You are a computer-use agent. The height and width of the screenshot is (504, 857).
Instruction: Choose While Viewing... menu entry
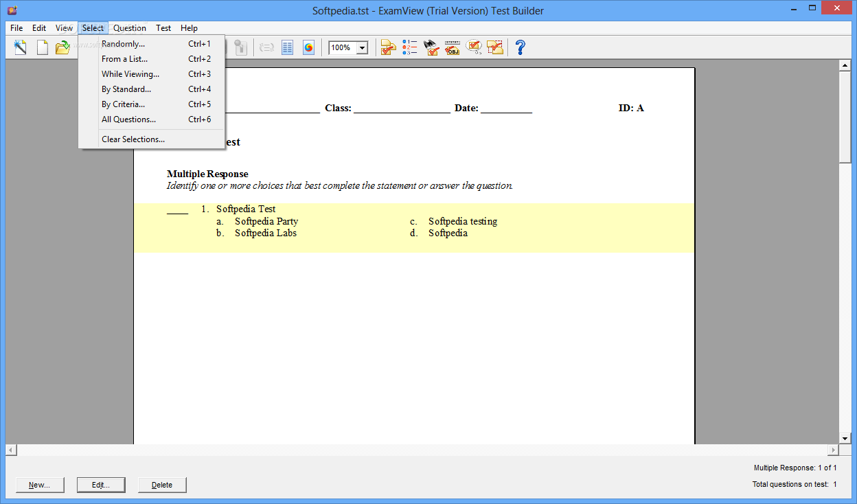(x=152, y=74)
